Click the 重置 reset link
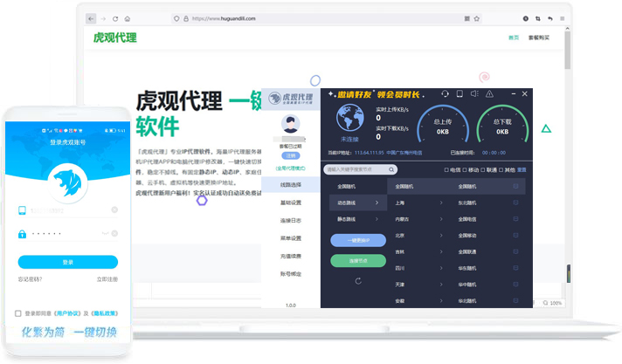Image resolution: width=622 pixels, height=364 pixels. coord(522,169)
